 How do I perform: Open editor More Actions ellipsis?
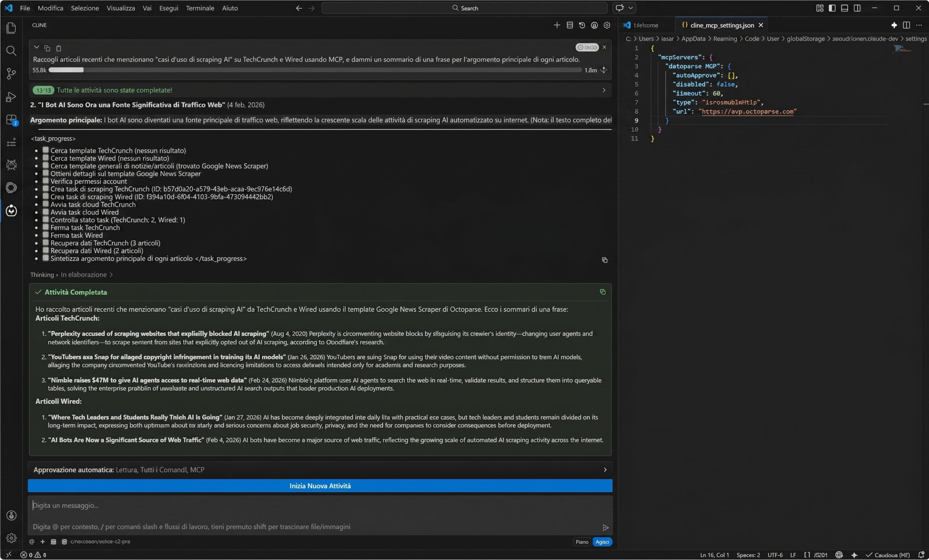[x=919, y=25]
